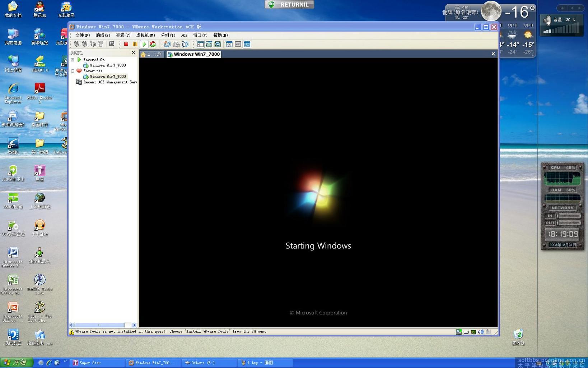Click the green Power On play button
The image size is (588, 368).
coord(144,44)
